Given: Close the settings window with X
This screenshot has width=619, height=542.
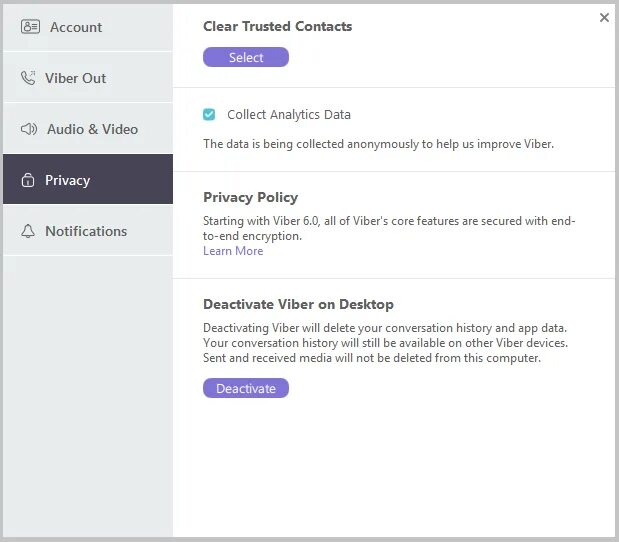Looking at the screenshot, I should coord(604,18).
